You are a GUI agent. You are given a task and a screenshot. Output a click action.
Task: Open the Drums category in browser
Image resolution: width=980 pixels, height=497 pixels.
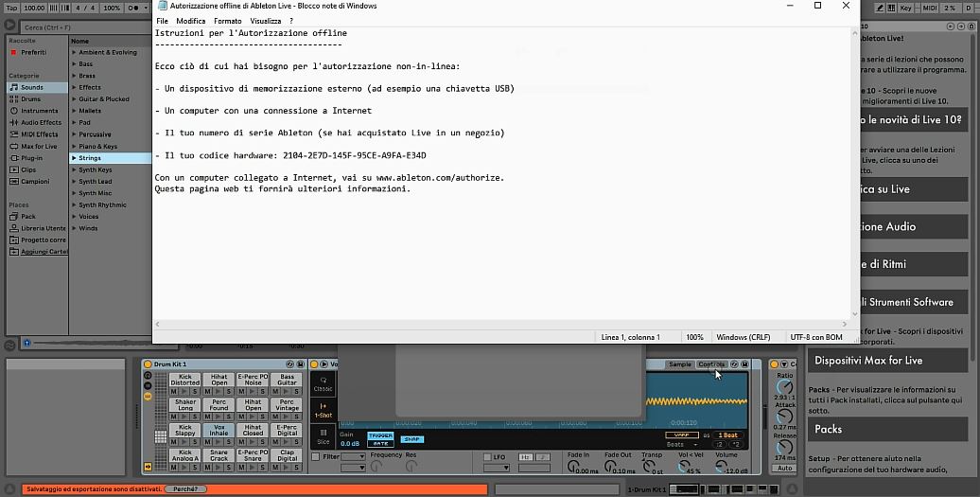37,98
